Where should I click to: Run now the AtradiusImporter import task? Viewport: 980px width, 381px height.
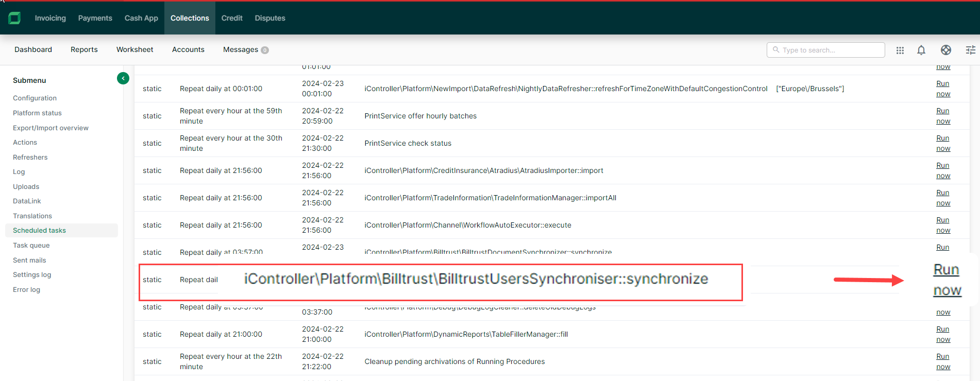coord(943,170)
